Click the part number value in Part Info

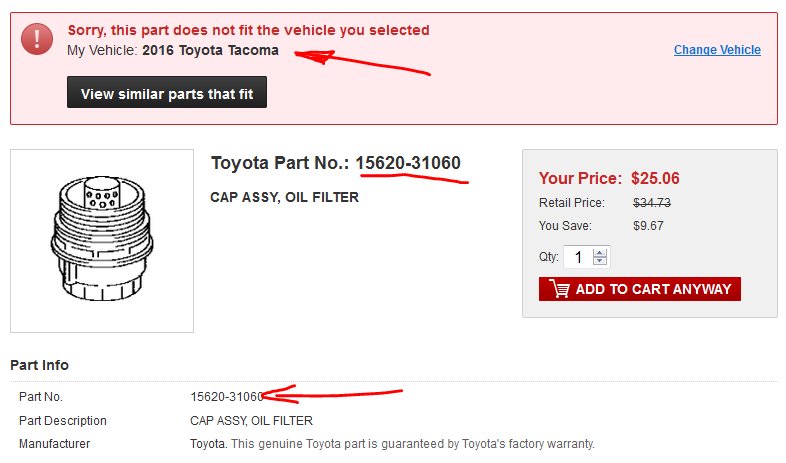click(x=227, y=397)
